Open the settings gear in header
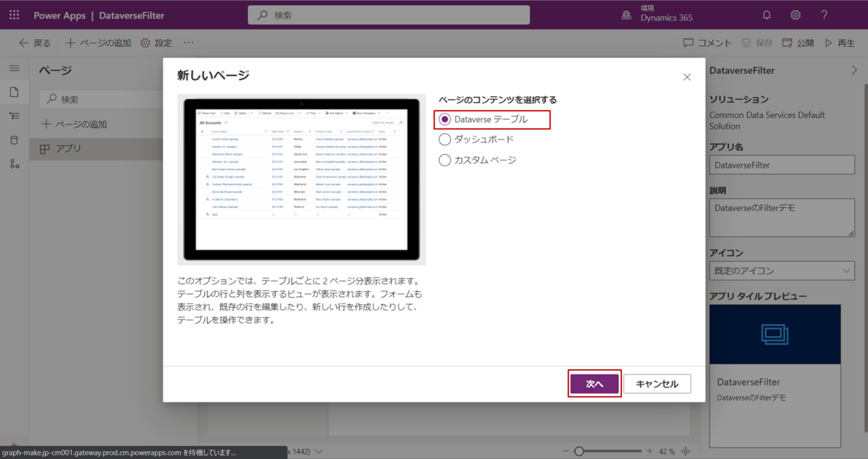The image size is (868, 459). click(796, 14)
